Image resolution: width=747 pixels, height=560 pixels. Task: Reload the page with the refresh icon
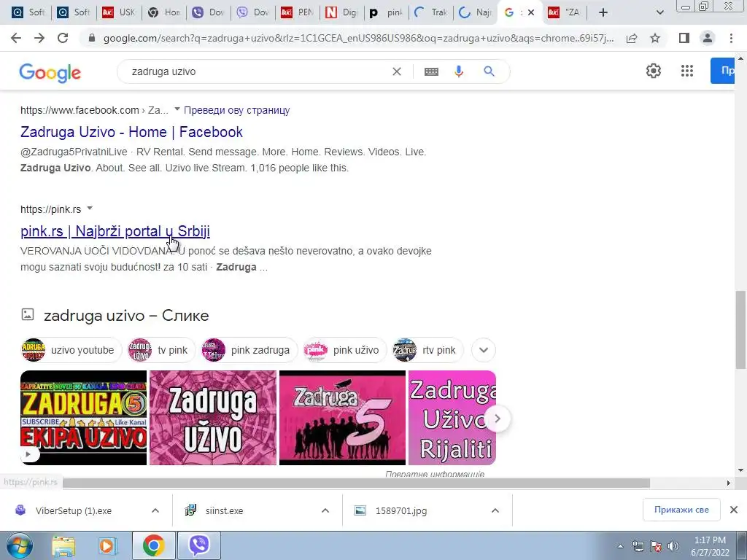tap(63, 38)
